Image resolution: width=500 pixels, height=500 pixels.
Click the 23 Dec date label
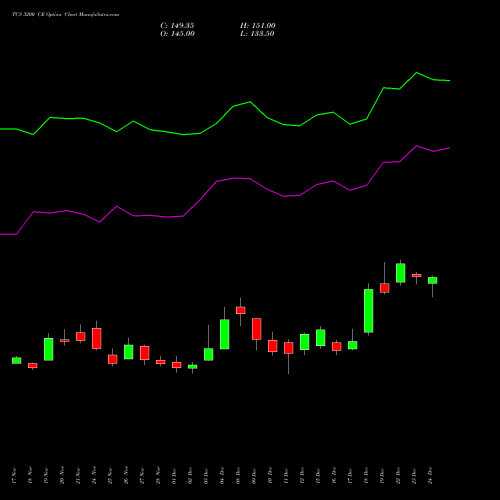click(414, 476)
